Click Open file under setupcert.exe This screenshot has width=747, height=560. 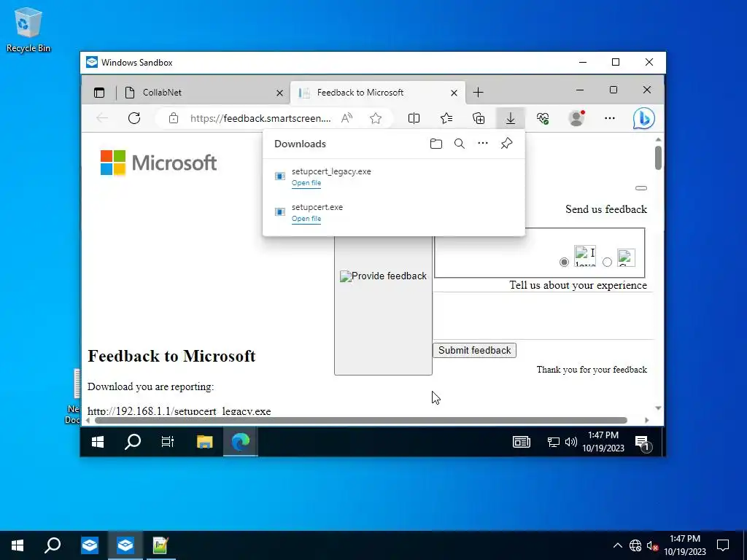tap(306, 219)
